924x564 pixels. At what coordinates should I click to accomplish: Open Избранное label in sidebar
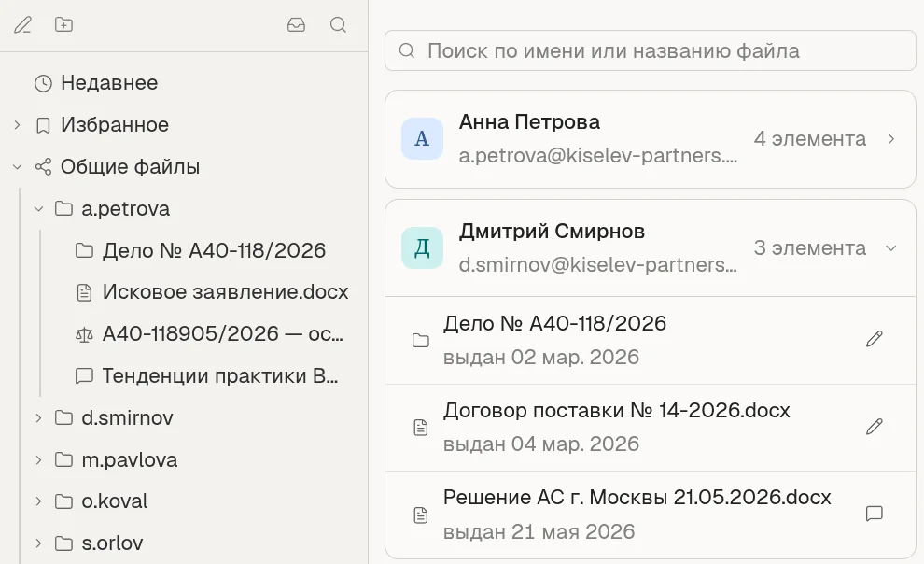click(x=115, y=125)
